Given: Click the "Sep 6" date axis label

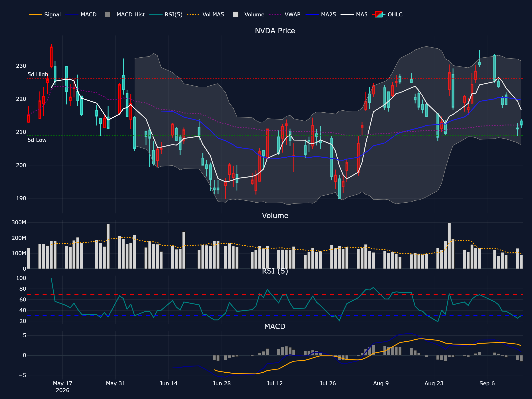Looking at the screenshot, I should click(487, 383).
